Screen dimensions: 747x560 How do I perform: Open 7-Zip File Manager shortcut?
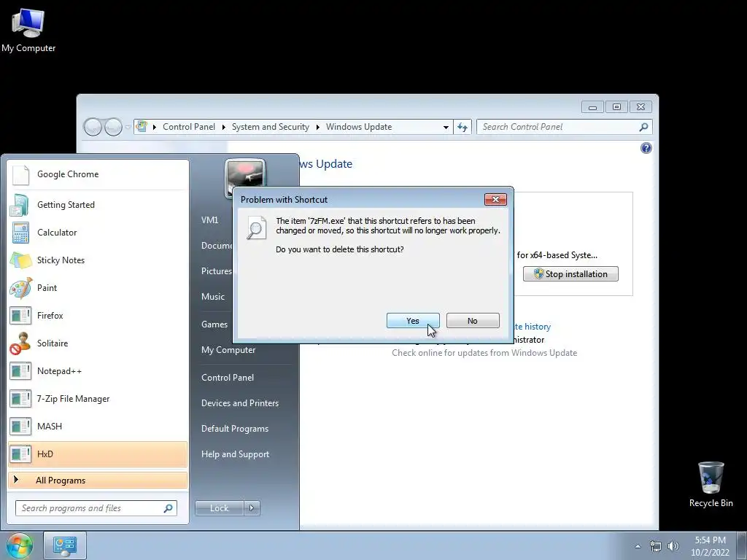(98, 399)
